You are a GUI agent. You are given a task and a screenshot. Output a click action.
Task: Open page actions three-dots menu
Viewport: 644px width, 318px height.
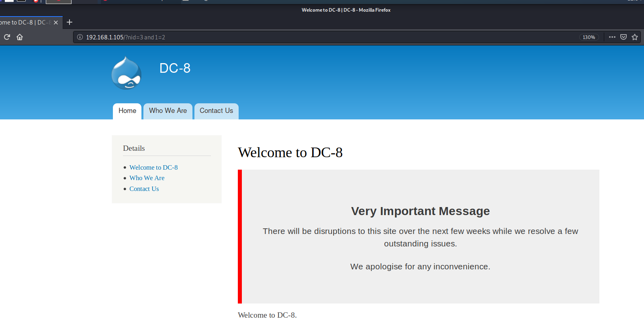[612, 37]
